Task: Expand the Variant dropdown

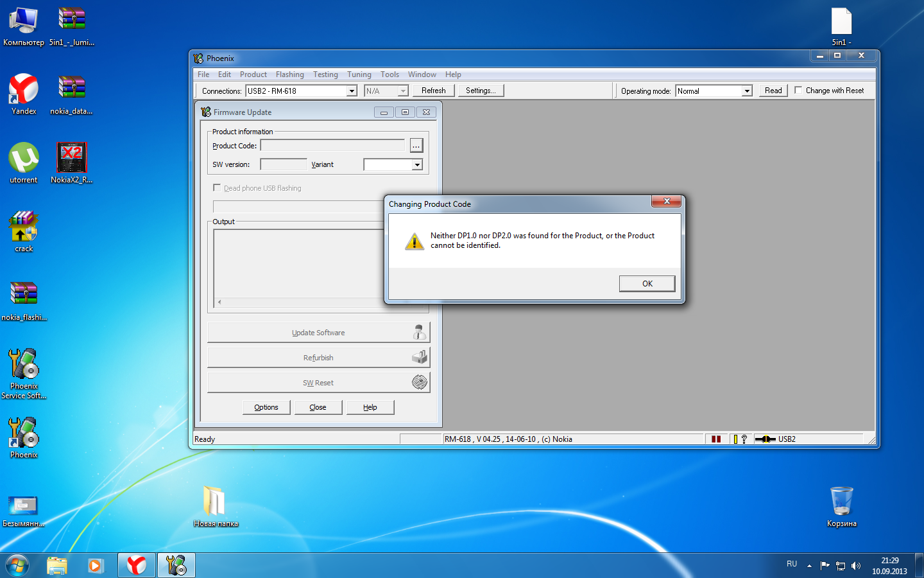Action: [x=417, y=165]
